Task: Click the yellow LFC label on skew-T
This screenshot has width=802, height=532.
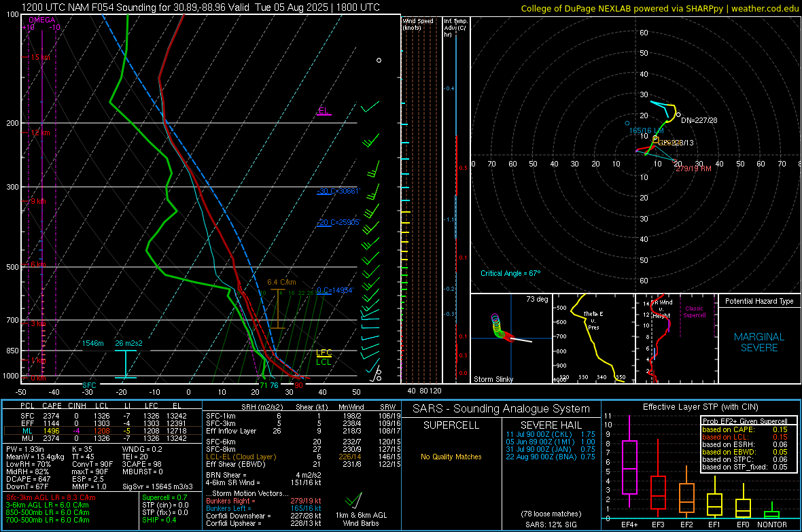Action: pos(324,353)
